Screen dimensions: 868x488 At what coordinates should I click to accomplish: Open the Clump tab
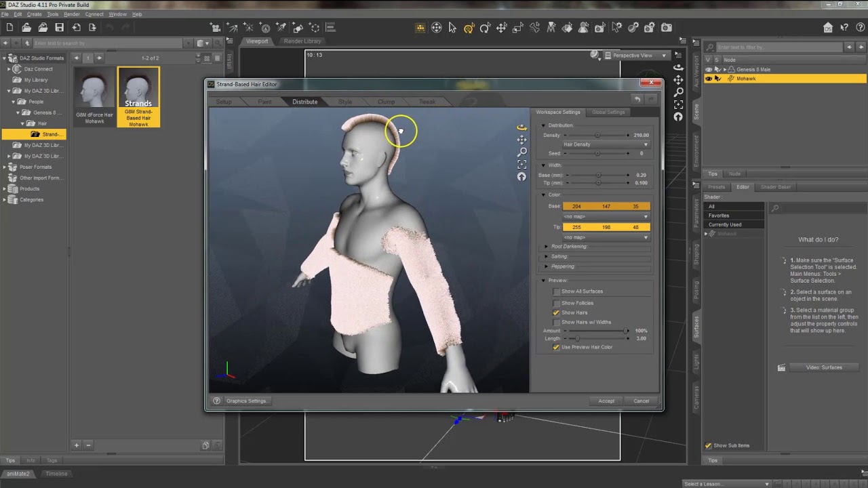coord(387,102)
